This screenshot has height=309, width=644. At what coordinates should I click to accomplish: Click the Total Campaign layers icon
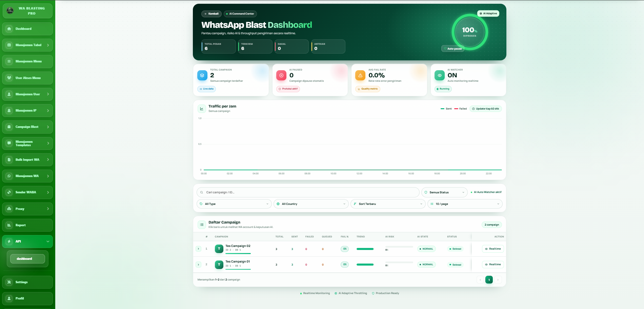(x=202, y=75)
